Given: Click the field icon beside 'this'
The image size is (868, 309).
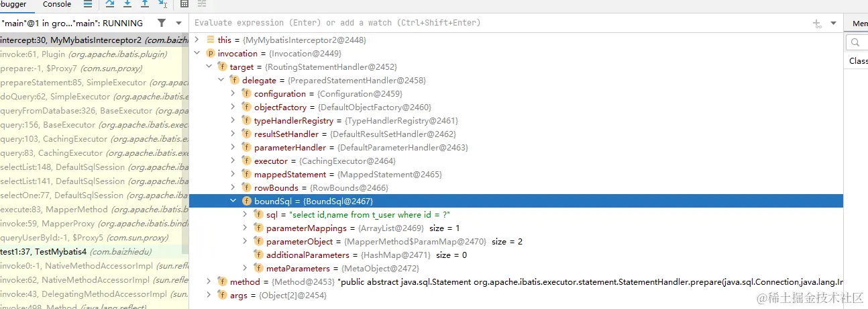Looking at the screenshot, I should coord(210,40).
